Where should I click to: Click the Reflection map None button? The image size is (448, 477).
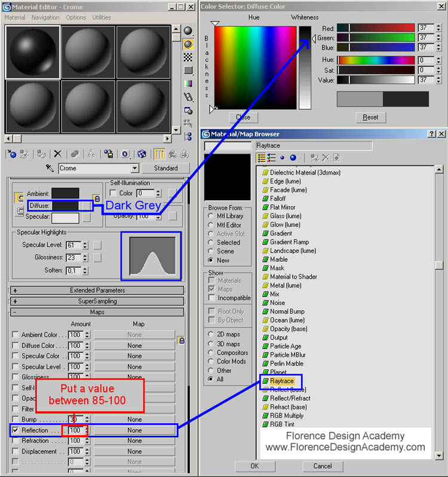point(134,430)
